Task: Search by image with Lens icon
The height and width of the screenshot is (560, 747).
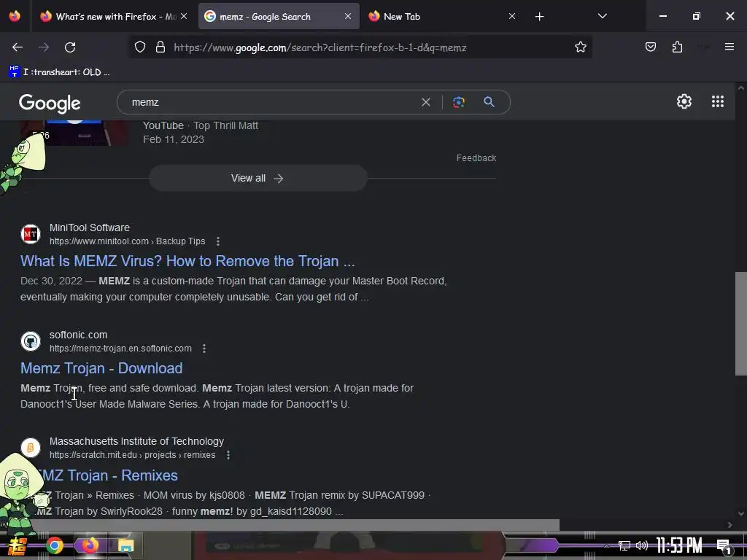Action: [x=459, y=102]
